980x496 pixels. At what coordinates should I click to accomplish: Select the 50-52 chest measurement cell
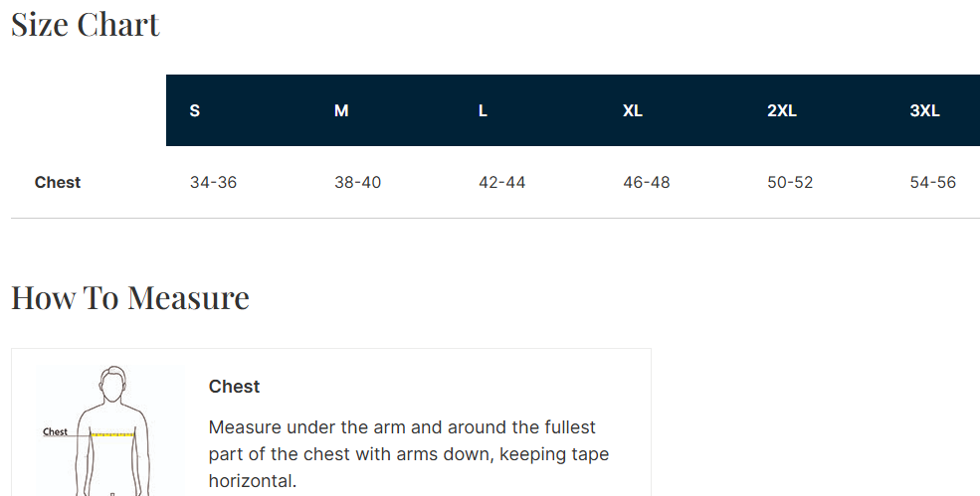pos(790,182)
